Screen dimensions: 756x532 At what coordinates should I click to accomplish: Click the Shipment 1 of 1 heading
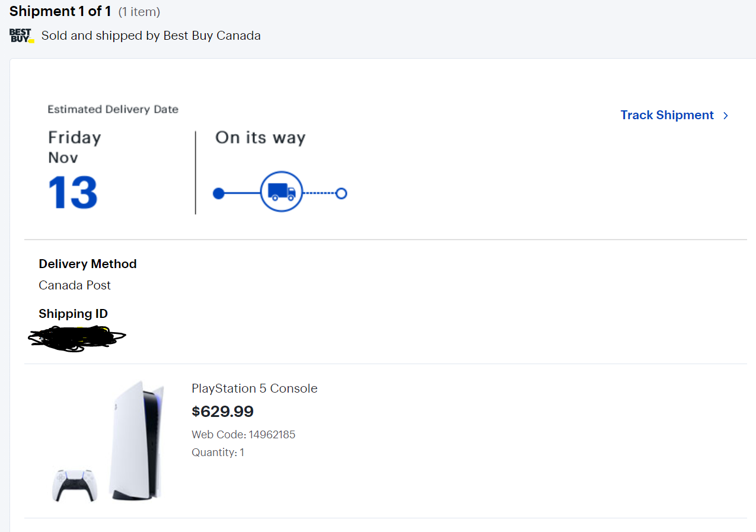(x=60, y=11)
